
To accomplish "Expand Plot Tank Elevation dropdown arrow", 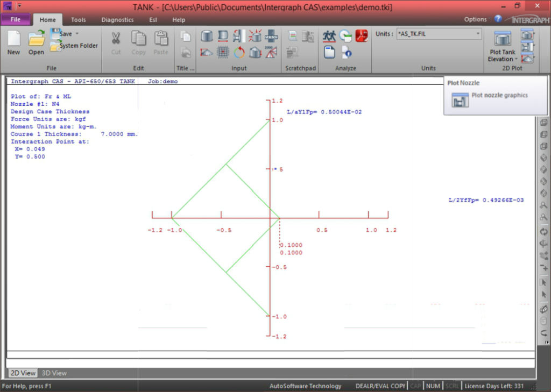I will tap(516, 59).
